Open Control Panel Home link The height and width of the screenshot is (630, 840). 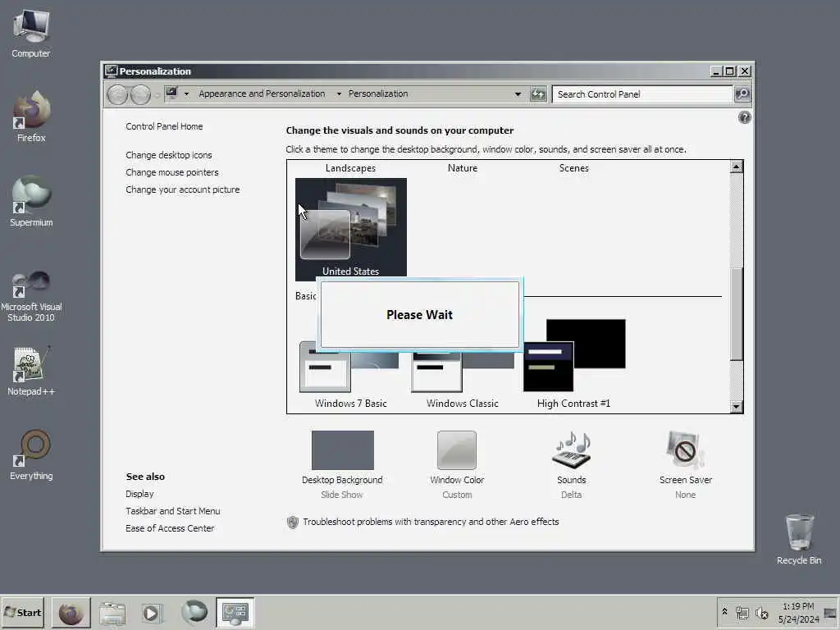point(164,126)
